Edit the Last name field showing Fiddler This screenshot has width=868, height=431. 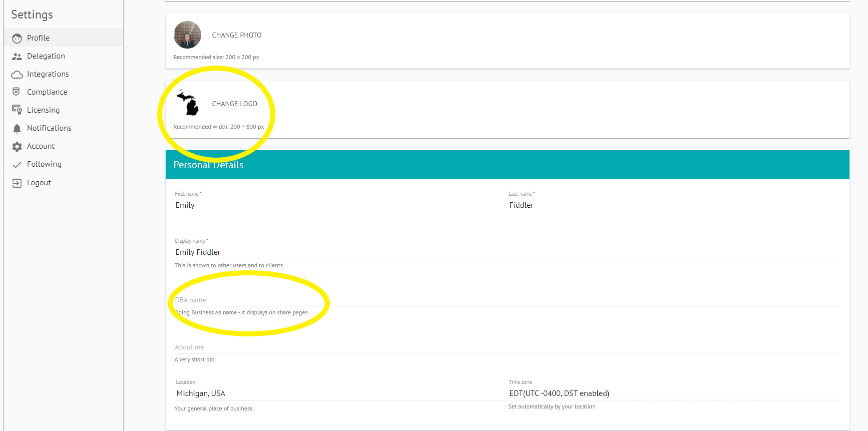tap(674, 205)
